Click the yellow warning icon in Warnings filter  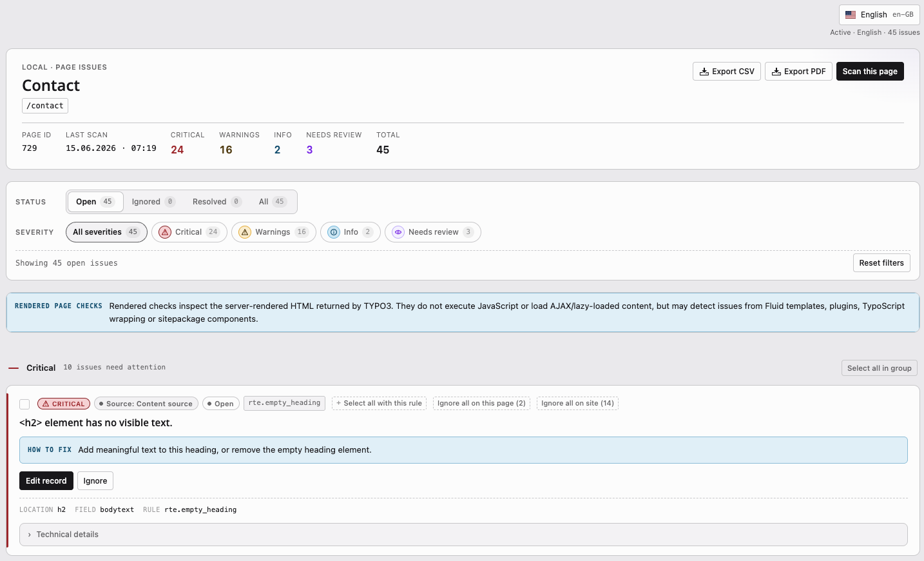tap(245, 232)
